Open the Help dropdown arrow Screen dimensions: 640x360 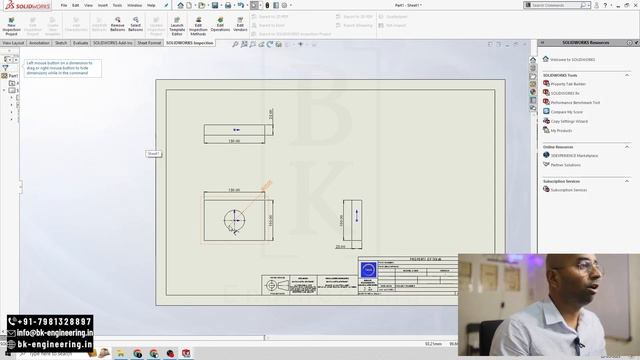point(611,5)
